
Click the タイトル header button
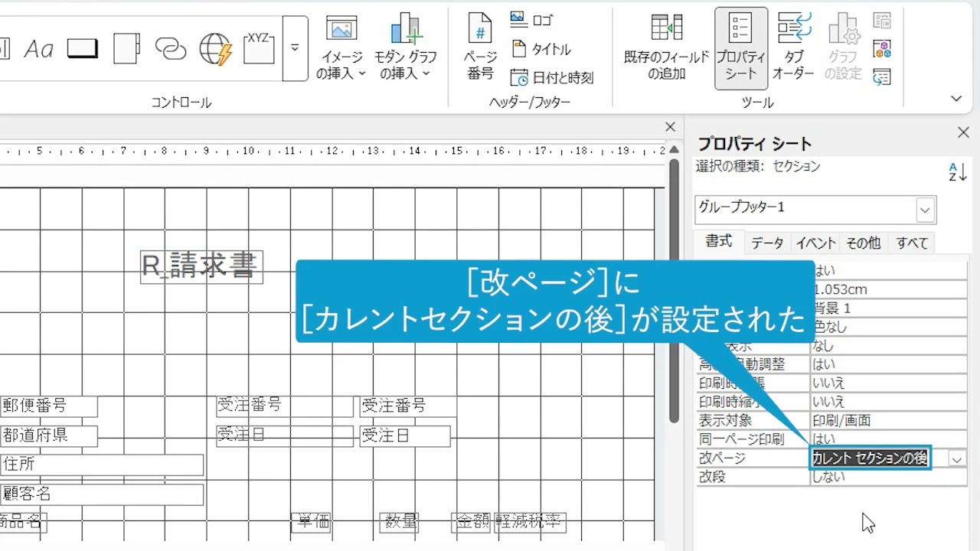(541, 49)
